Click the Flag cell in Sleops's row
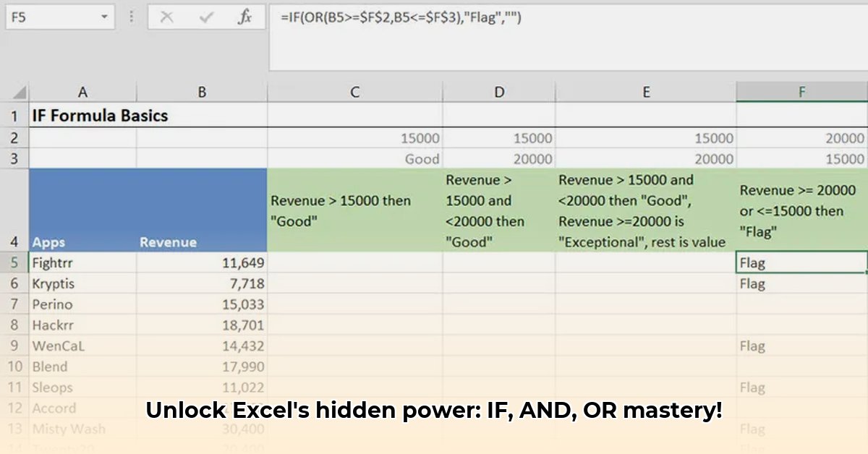This screenshot has width=868, height=454. [x=802, y=387]
